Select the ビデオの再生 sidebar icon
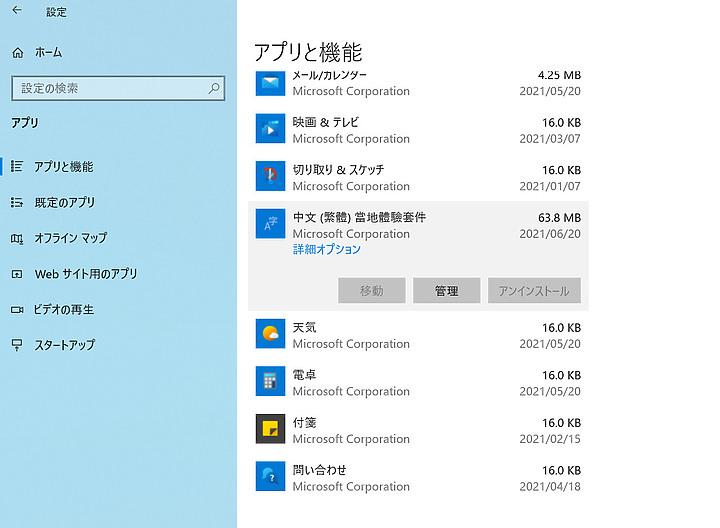 point(17,310)
